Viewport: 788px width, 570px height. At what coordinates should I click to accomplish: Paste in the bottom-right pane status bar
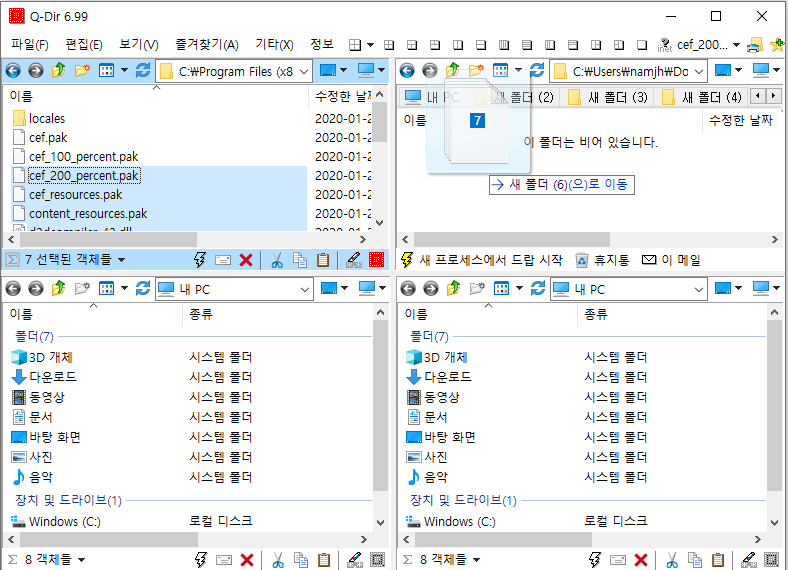click(x=718, y=559)
